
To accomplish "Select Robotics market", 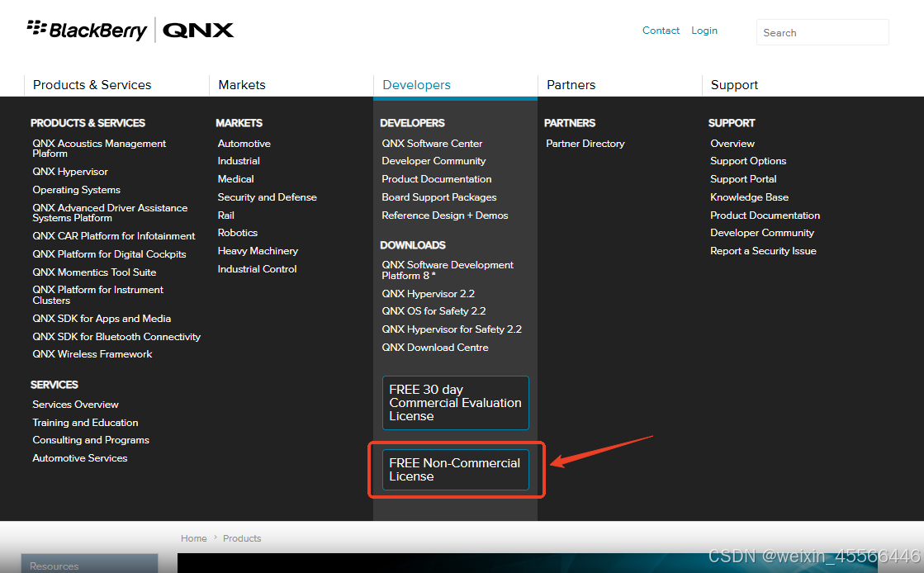I will click(238, 232).
